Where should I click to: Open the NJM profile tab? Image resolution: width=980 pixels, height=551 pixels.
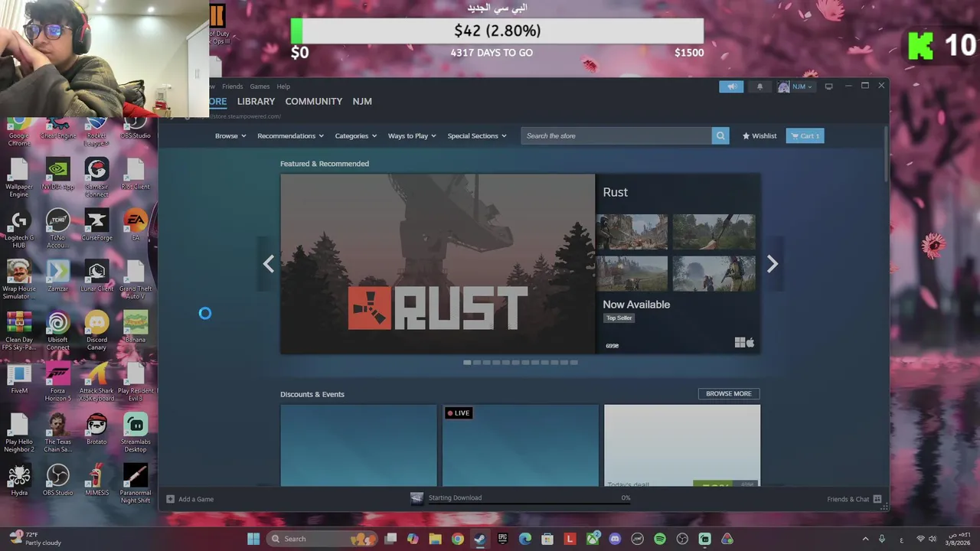click(x=362, y=101)
